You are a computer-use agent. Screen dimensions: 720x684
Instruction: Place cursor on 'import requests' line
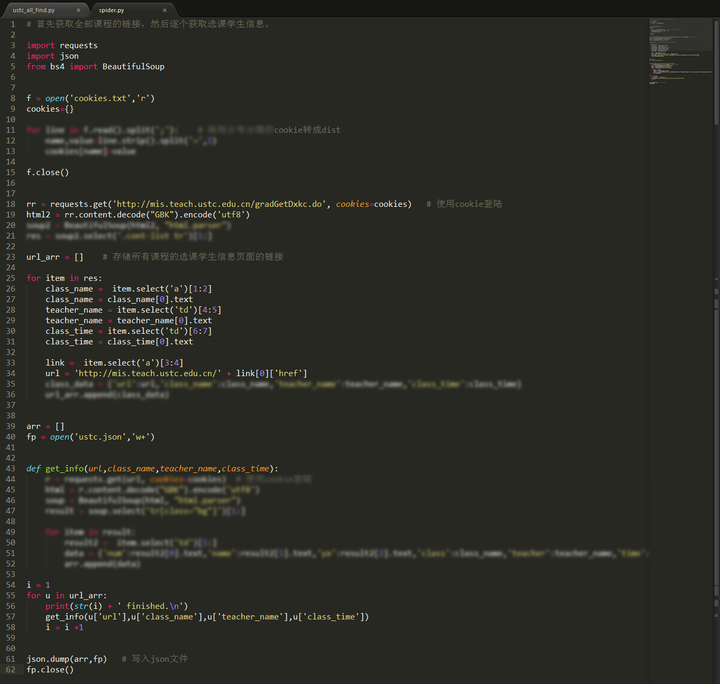62,45
